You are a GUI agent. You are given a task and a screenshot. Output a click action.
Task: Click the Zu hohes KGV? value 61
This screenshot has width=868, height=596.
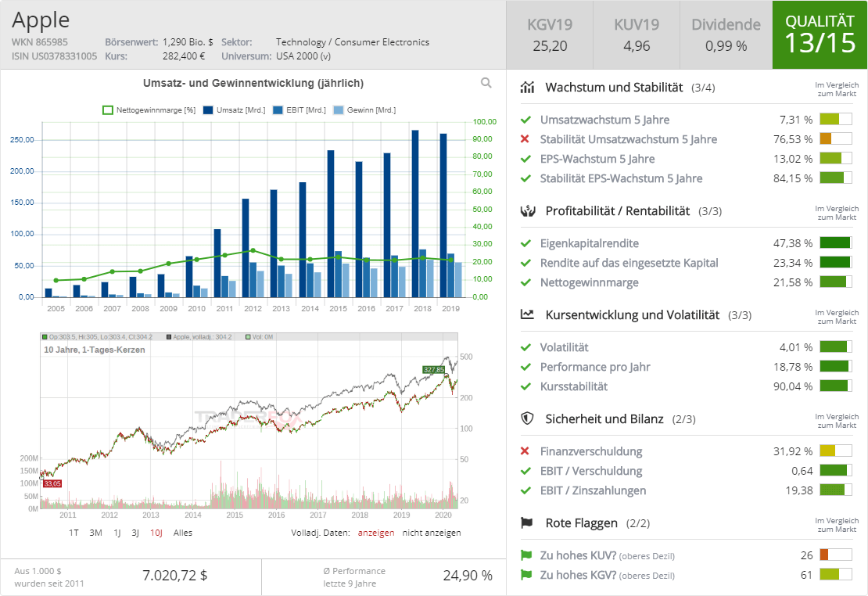[x=806, y=575]
